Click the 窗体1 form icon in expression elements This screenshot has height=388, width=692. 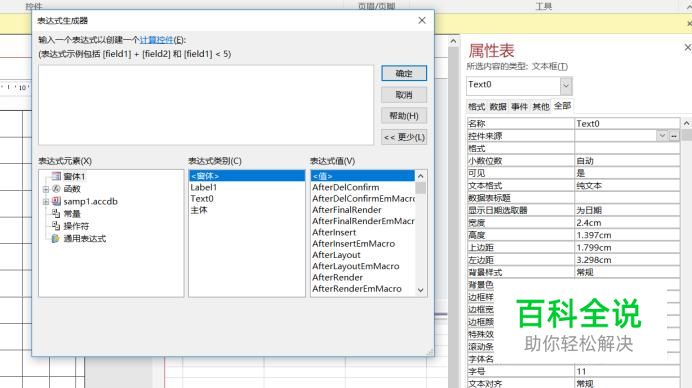tap(56, 176)
